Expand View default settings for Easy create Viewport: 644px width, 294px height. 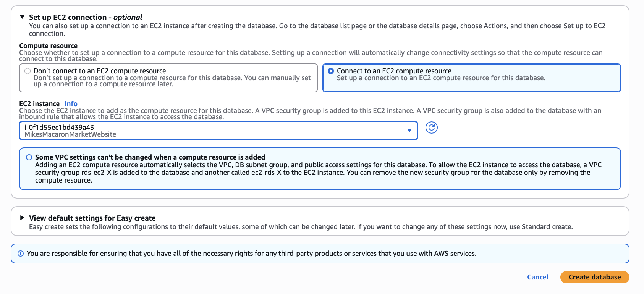(22, 218)
